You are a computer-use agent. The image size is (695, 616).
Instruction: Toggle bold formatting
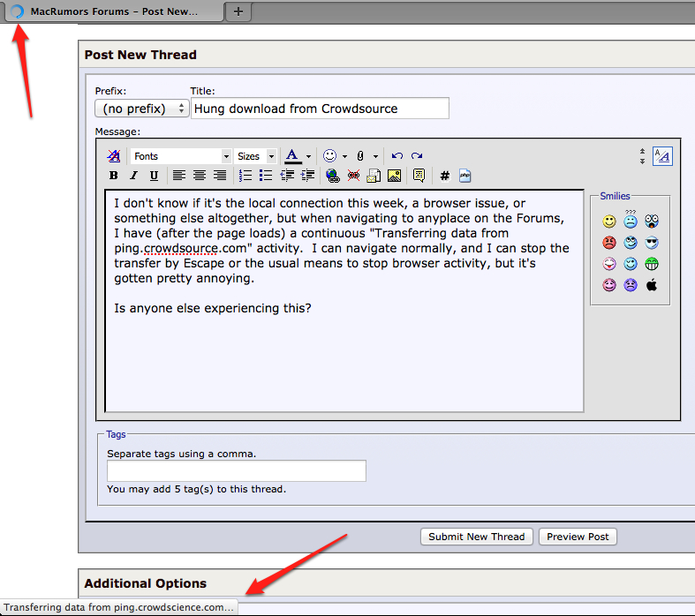tap(113, 176)
